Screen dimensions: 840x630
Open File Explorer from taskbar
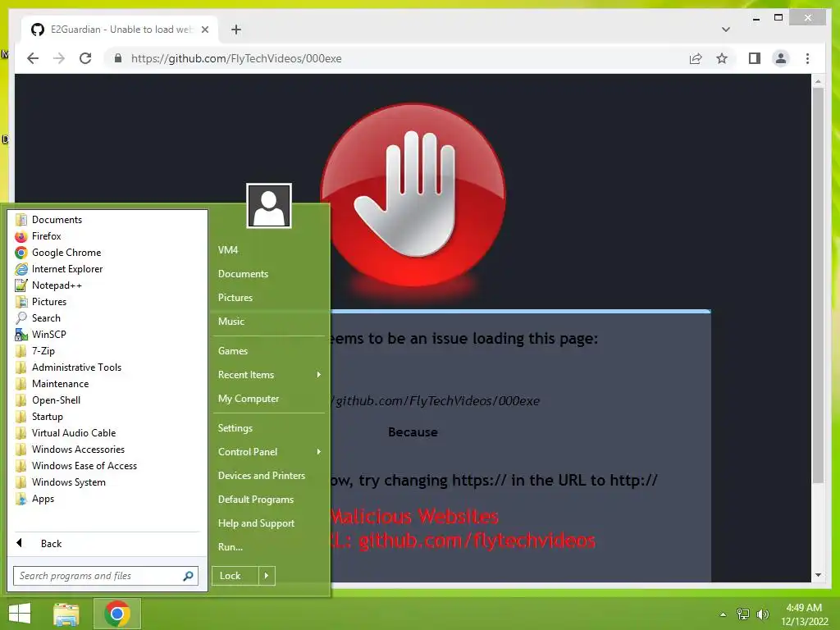tap(66, 614)
